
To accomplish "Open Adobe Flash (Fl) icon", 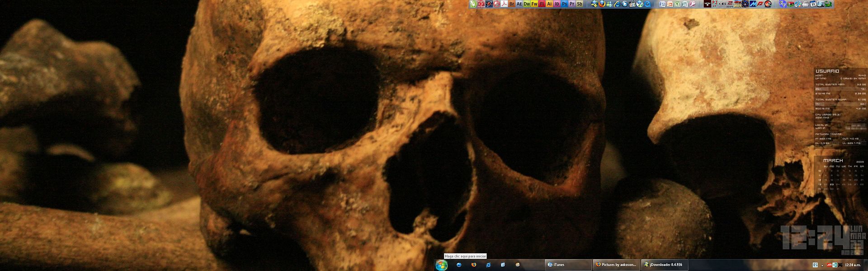I will [x=542, y=4].
